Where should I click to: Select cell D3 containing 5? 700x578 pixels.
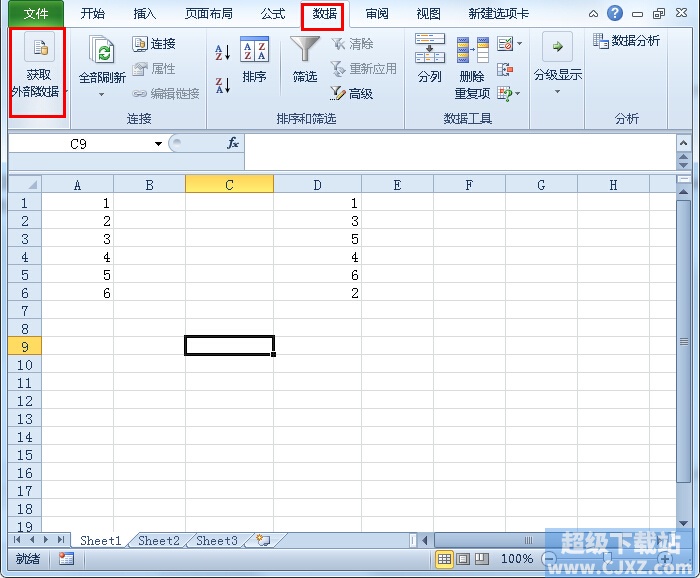[x=317, y=239]
